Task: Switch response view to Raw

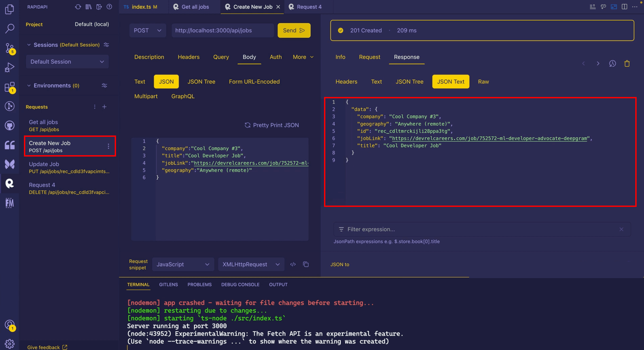Action: point(483,82)
